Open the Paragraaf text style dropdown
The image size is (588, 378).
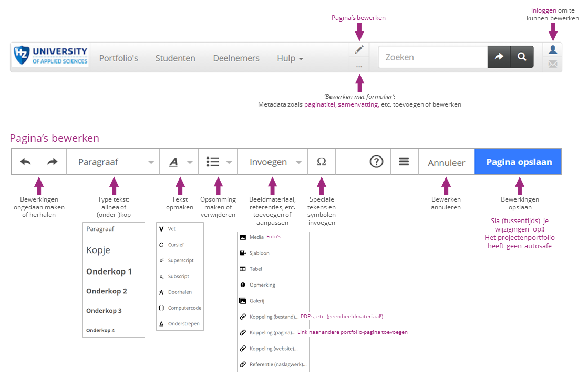(x=112, y=162)
